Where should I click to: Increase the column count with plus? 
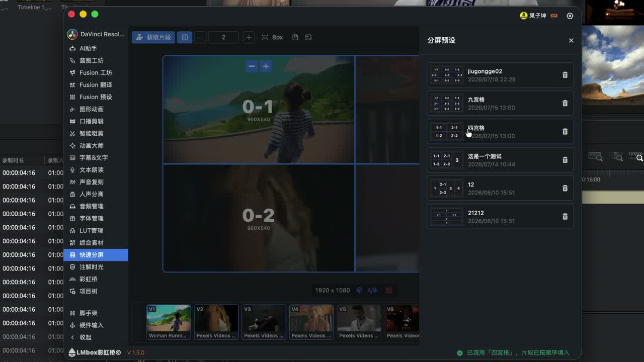(x=249, y=37)
